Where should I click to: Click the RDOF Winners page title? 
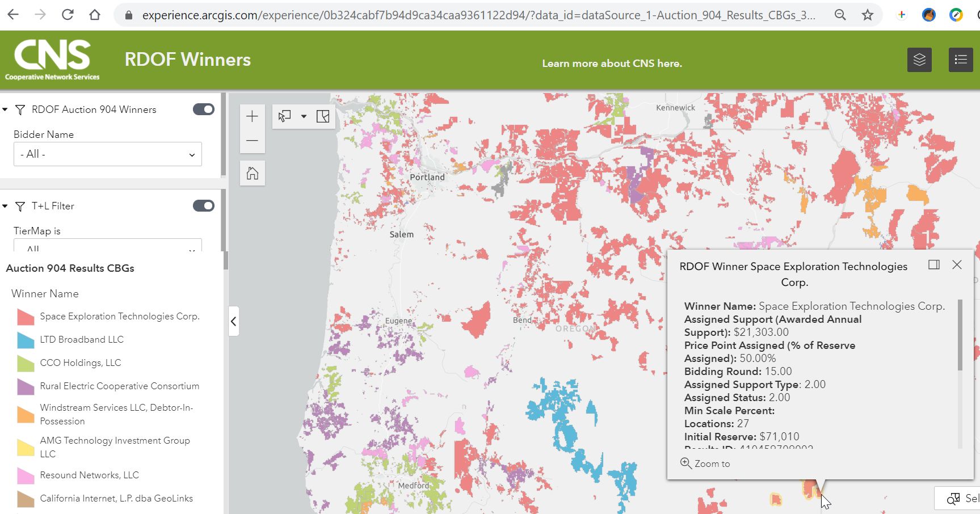[187, 60]
